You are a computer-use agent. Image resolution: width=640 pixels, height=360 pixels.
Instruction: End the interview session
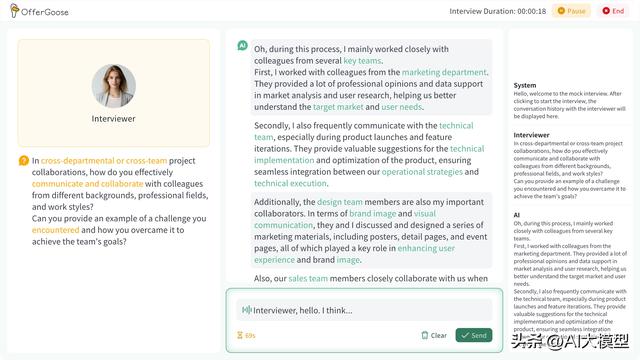(x=613, y=11)
